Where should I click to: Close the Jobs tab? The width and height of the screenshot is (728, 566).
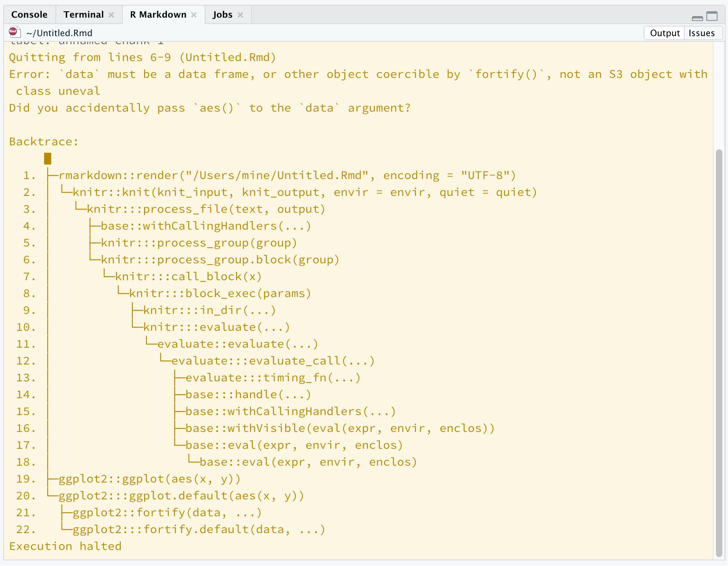tap(240, 15)
